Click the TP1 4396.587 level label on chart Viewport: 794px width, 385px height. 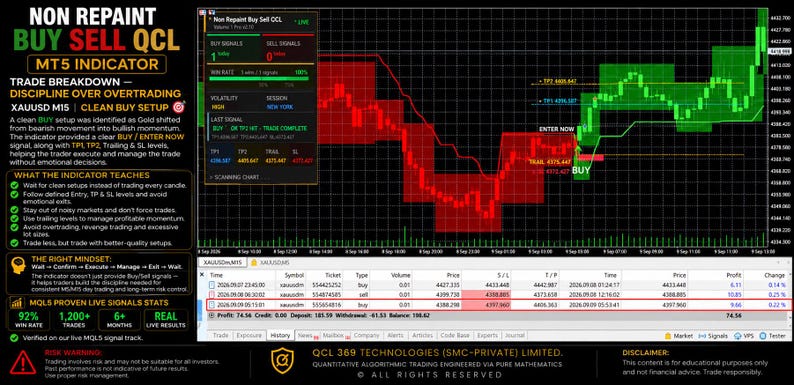(559, 101)
